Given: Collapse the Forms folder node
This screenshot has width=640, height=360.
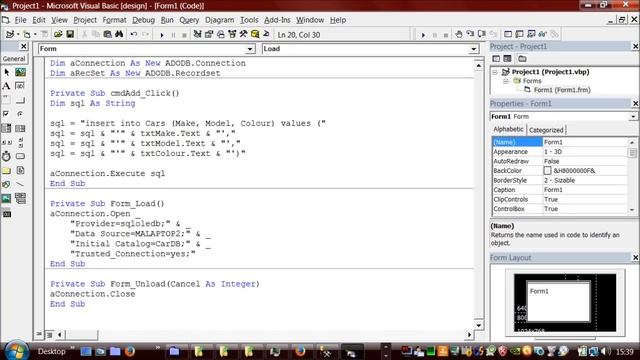Looking at the screenshot, I should click(506, 81).
